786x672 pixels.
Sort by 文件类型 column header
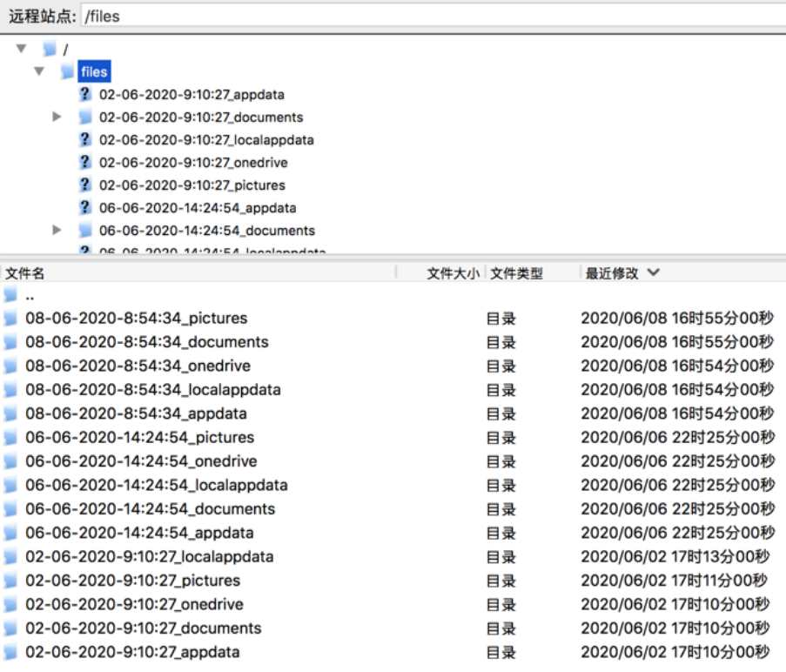click(x=517, y=273)
